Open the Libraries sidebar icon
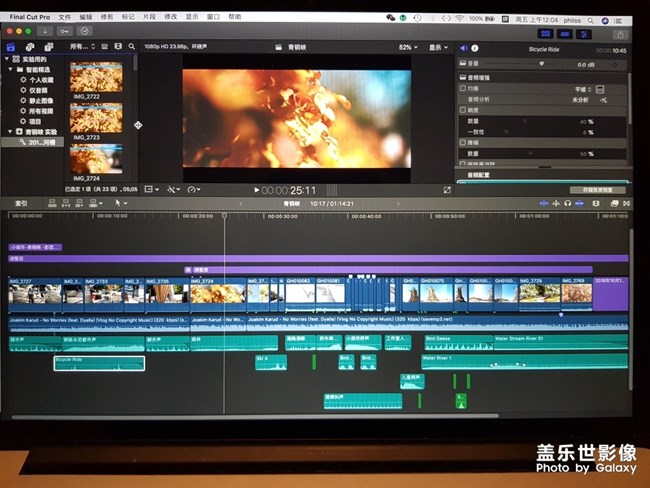The width and height of the screenshot is (650, 488). (11, 46)
